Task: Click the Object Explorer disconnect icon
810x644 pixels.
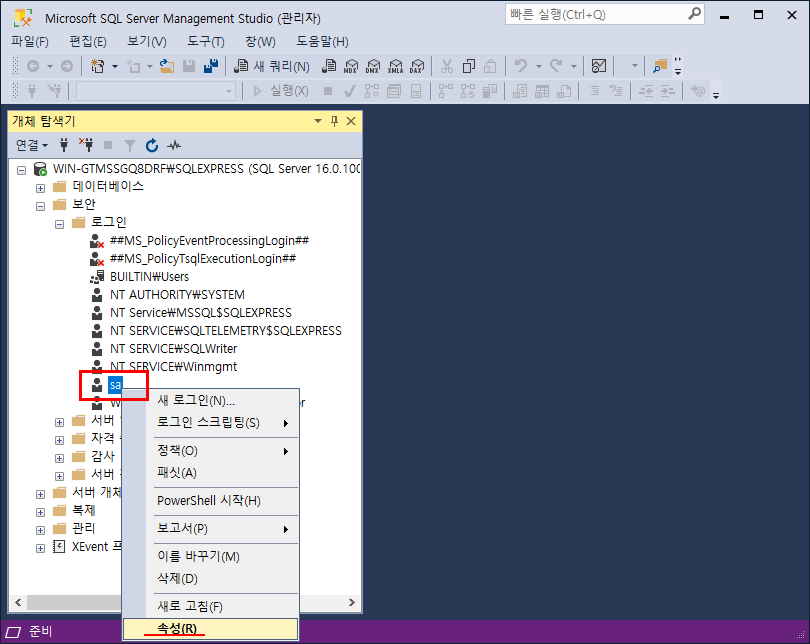Action: [x=86, y=145]
